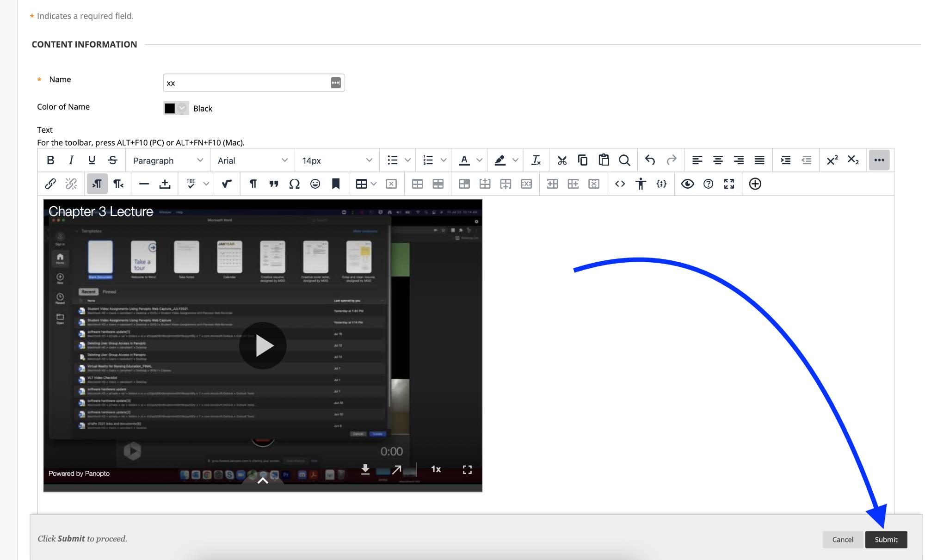Viewport: 925px width, 560px height.
Task: Click the Source Code icon
Action: click(620, 184)
